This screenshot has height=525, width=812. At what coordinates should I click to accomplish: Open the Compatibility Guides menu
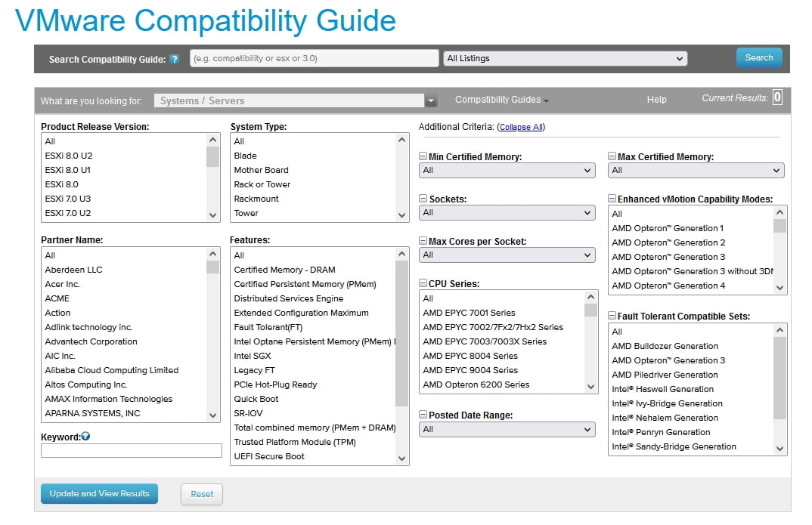[x=501, y=99]
